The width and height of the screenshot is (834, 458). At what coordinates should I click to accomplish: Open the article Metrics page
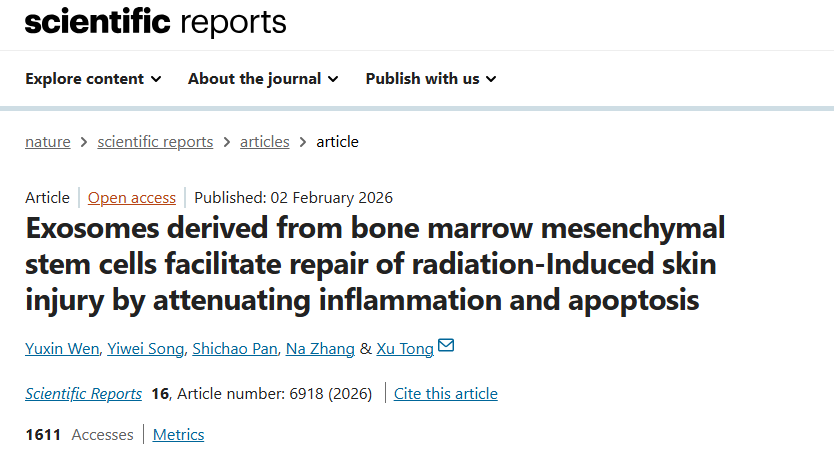click(178, 434)
